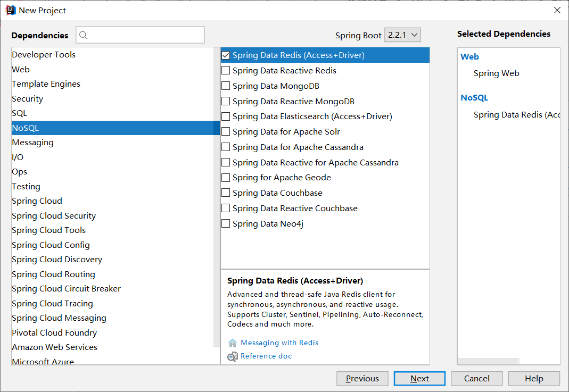
Task: Click the reference doc icon
Action: pos(232,356)
